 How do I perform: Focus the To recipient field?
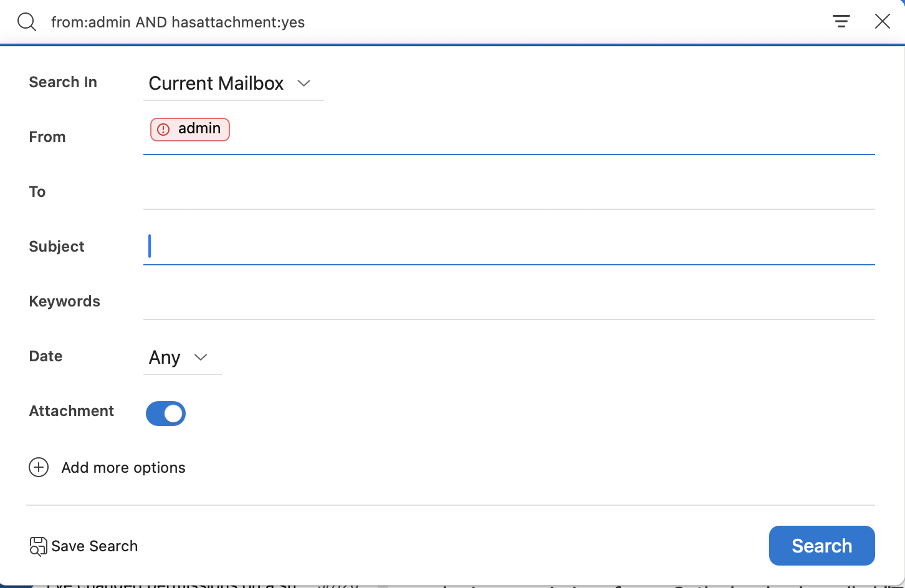coord(509,192)
